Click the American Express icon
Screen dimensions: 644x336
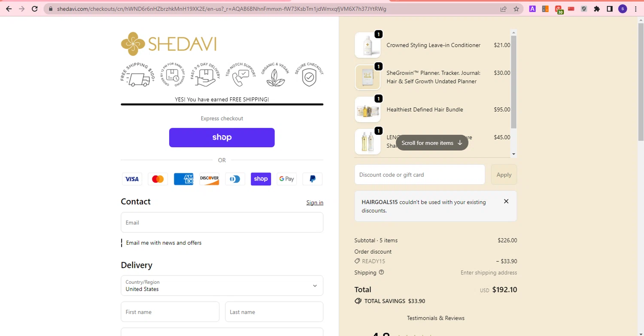pos(183,179)
